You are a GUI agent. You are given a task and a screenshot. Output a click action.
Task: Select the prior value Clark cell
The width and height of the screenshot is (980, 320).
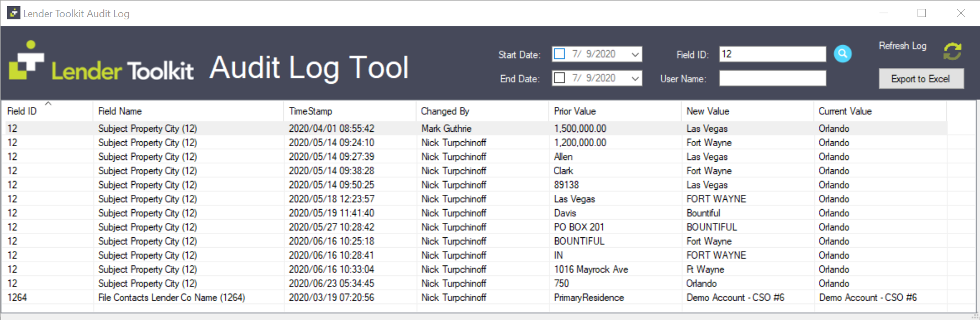coord(563,171)
